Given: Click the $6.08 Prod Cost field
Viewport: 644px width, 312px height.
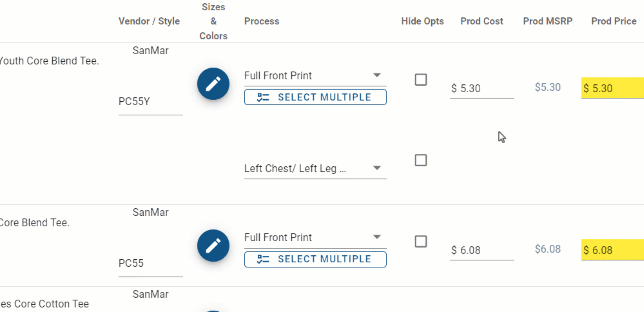Looking at the screenshot, I should pos(482,250).
